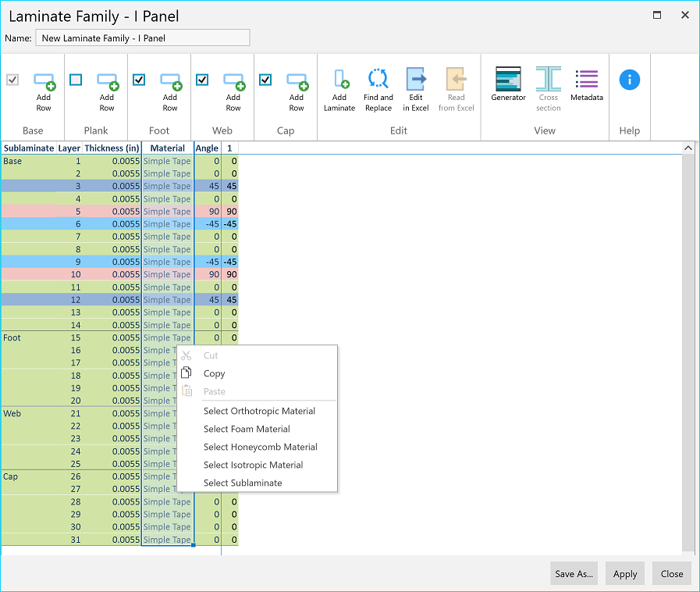Screen dimensions: 700x592
Task: Show the Cross section view
Action: point(548,79)
